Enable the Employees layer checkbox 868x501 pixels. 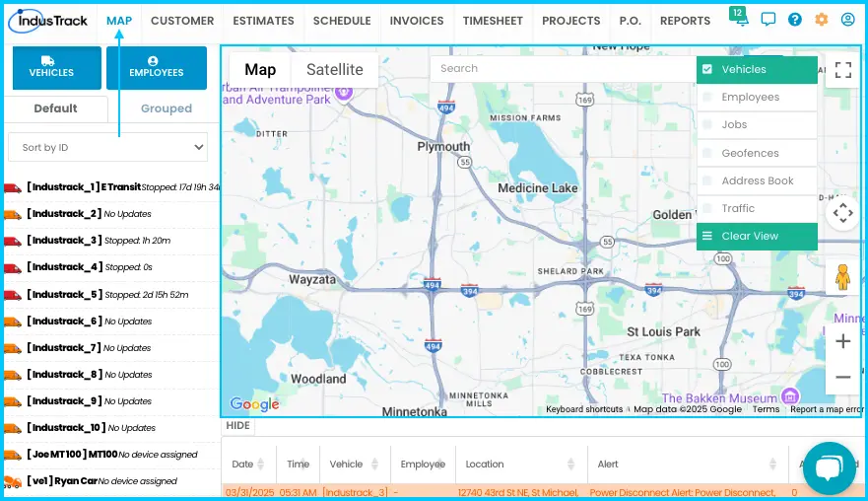706,97
